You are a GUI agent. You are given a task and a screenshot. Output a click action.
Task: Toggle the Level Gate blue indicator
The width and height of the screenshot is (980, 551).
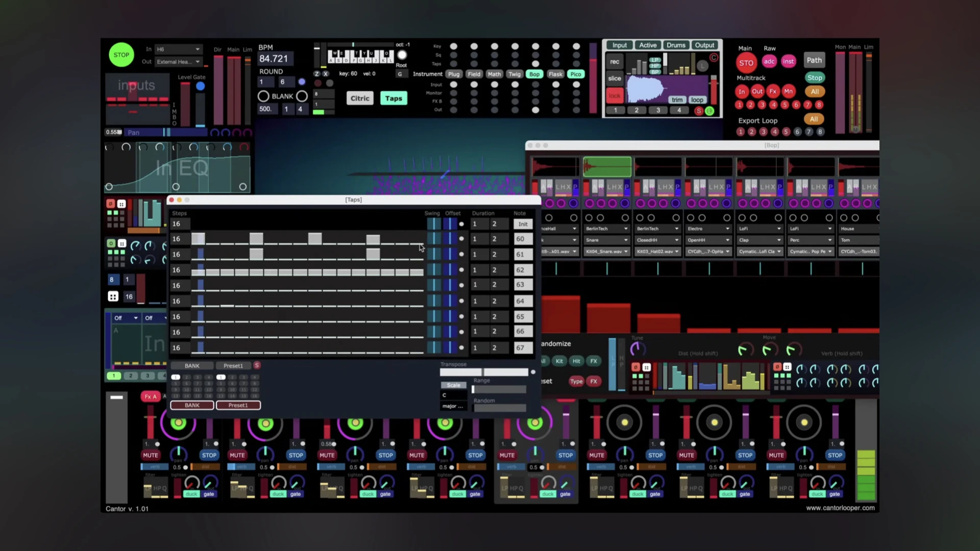201,86
